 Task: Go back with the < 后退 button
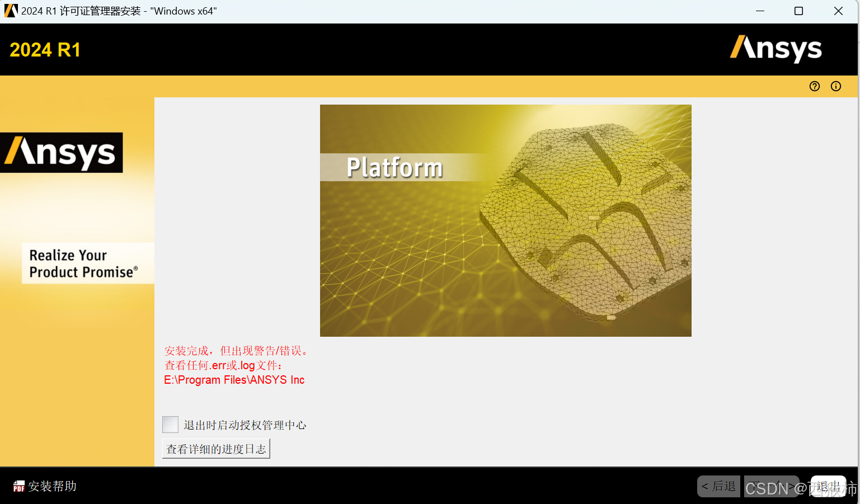pyautogui.click(x=718, y=486)
